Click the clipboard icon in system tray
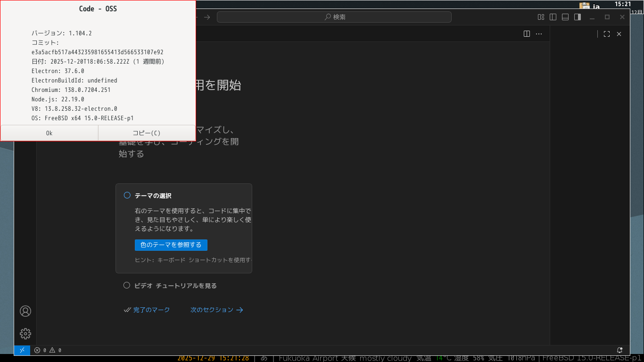This screenshot has height=362, width=644. click(585, 6)
